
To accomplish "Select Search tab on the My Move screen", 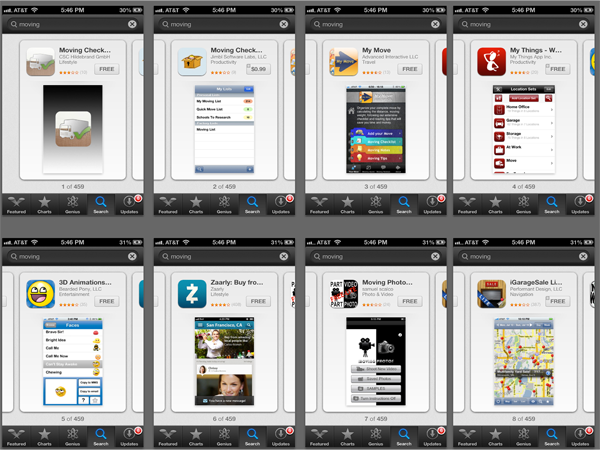I will pyautogui.click(x=404, y=205).
